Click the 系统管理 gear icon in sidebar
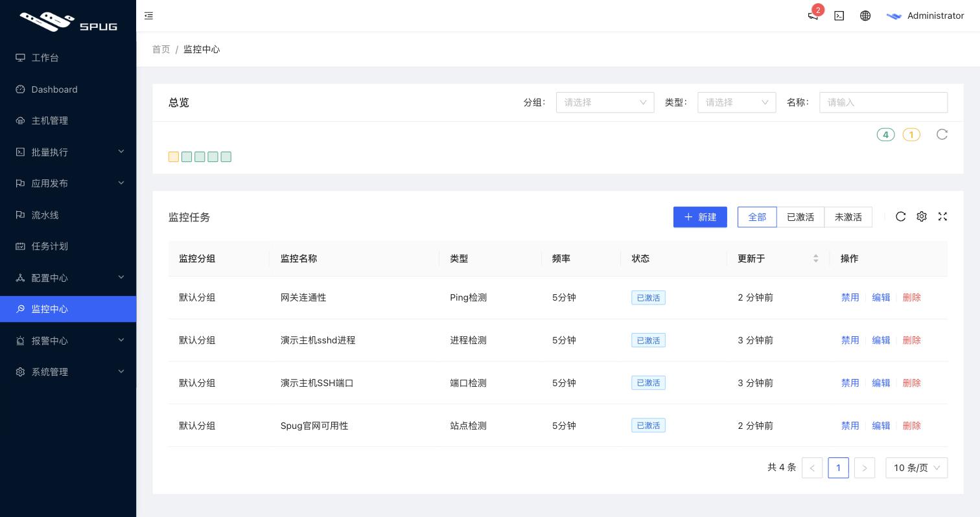The width and height of the screenshot is (980, 517). (20, 372)
